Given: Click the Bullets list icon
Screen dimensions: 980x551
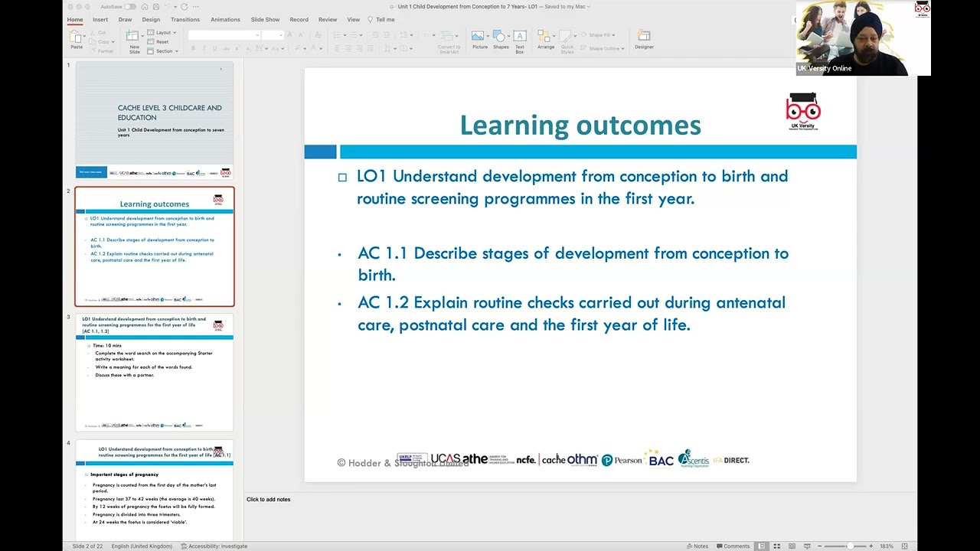Looking at the screenshot, I should [338, 35].
